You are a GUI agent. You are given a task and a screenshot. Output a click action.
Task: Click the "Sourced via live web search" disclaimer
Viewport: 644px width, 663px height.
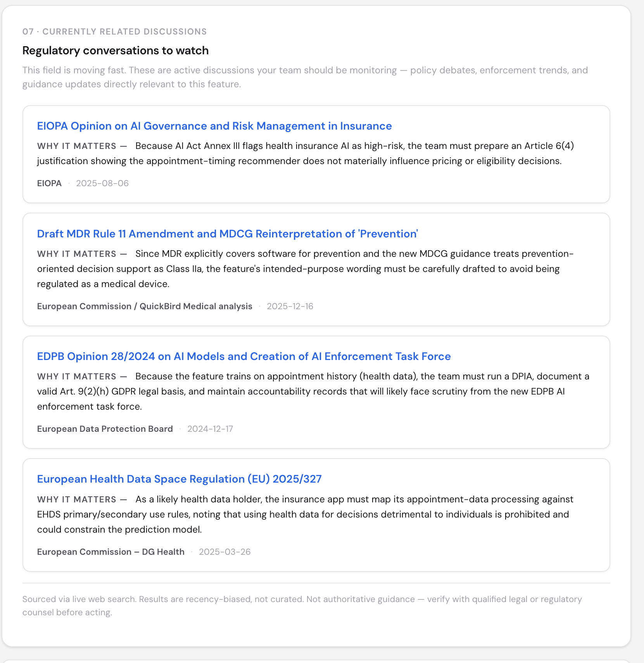(302, 606)
